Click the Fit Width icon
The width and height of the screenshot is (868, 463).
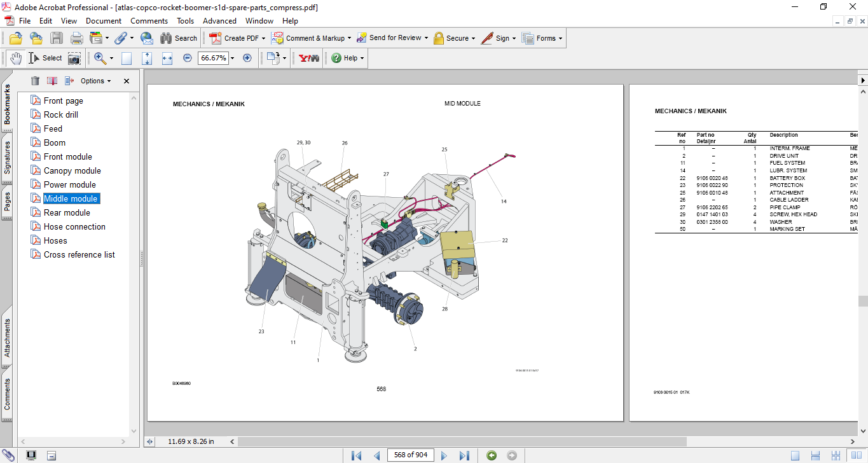(167, 58)
